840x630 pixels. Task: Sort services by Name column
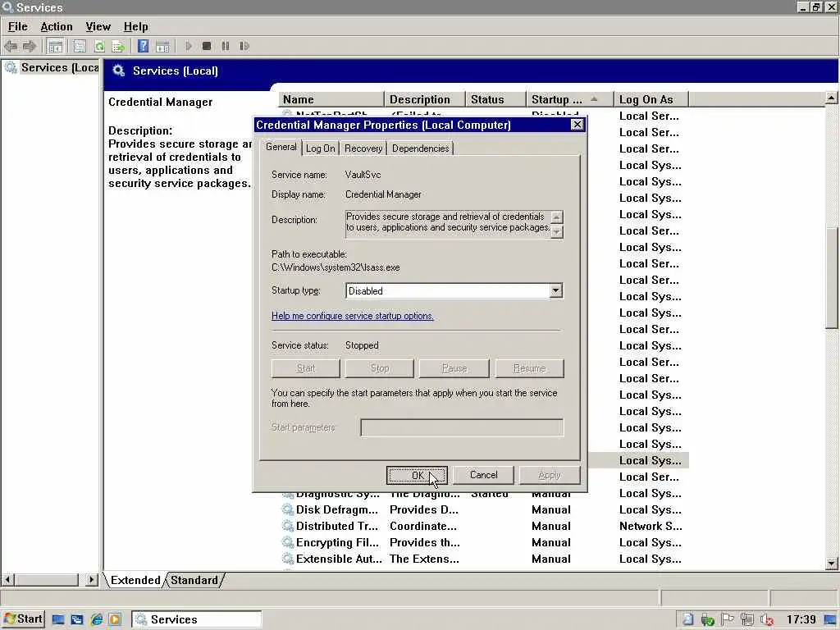(x=331, y=99)
